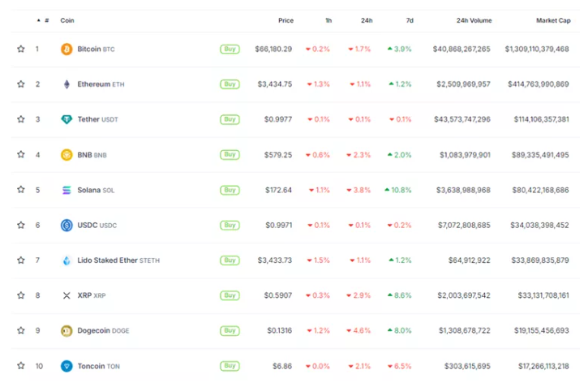Sort the table by Market Cap header
The image size is (588, 383).
point(552,20)
